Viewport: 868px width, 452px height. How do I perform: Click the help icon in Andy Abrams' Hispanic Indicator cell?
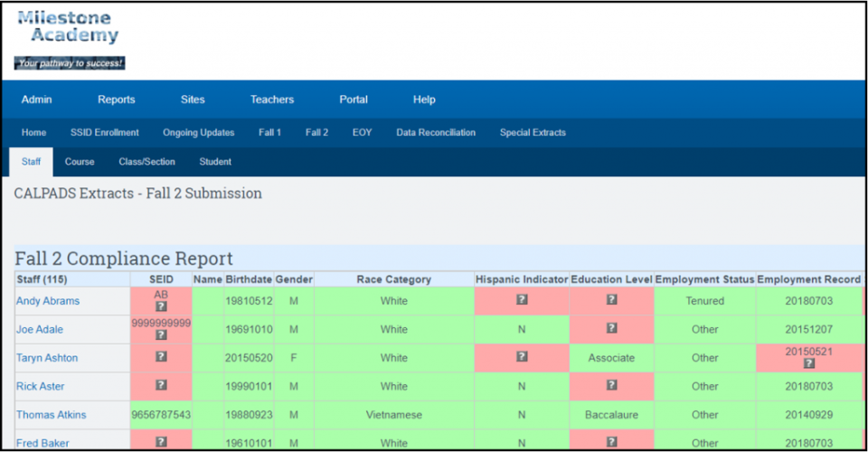tap(522, 299)
